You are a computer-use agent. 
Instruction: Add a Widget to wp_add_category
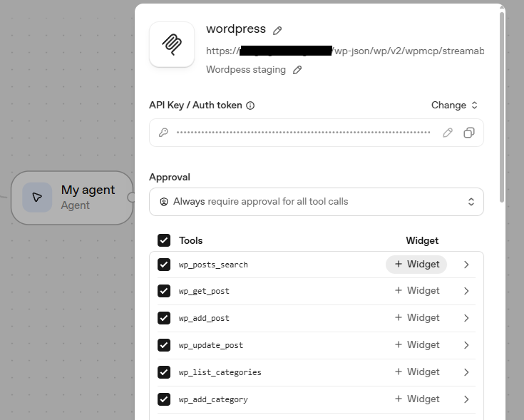[x=416, y=399]
